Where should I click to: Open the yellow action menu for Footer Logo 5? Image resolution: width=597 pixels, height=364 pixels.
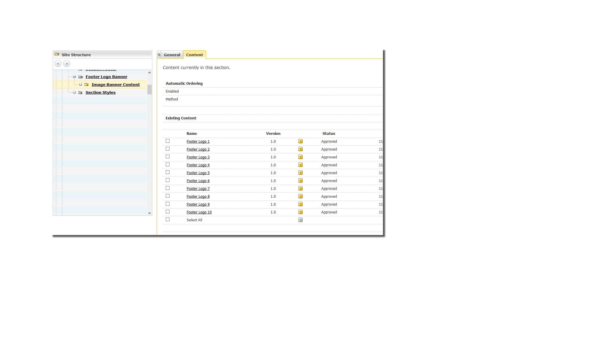click(x=300, y=173)
